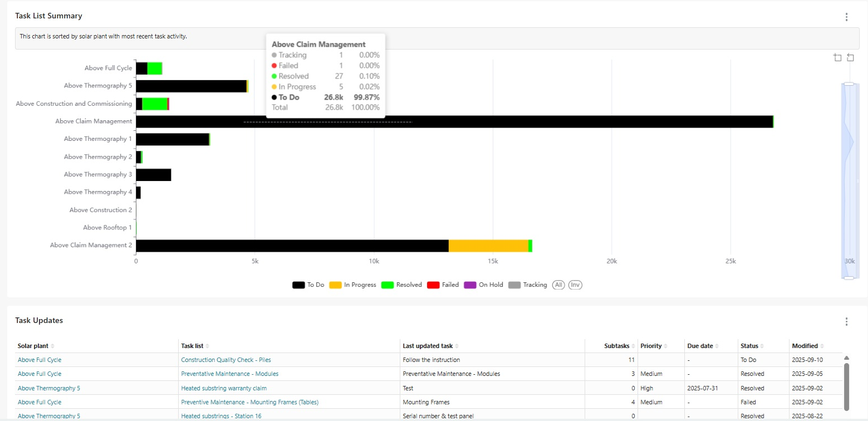Sort table by Due date column
Image resolution: width=868 pixels, height=421 pixels.
(x=699, y=346)
